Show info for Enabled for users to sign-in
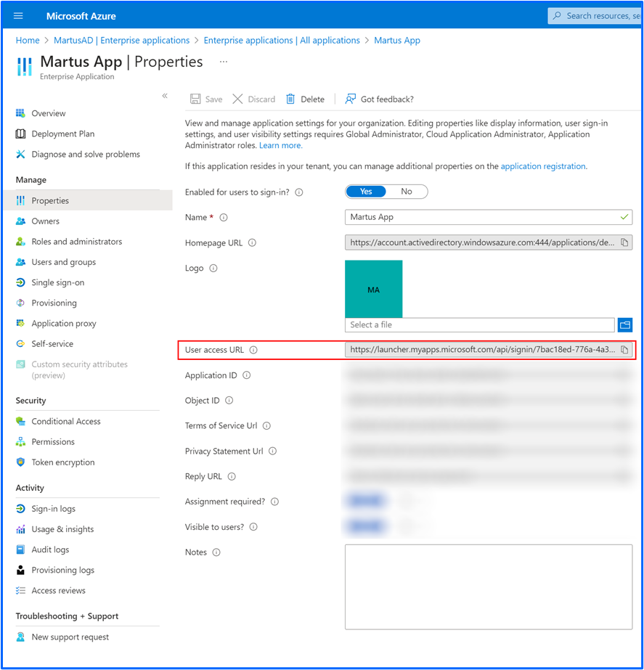Screen dimensions: 644x670 point(299,192)
